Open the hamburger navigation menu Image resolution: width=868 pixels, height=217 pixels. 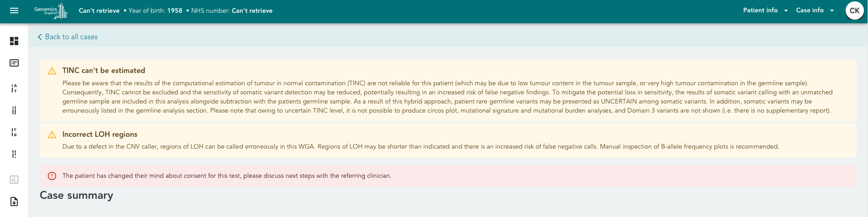[14, 10]
